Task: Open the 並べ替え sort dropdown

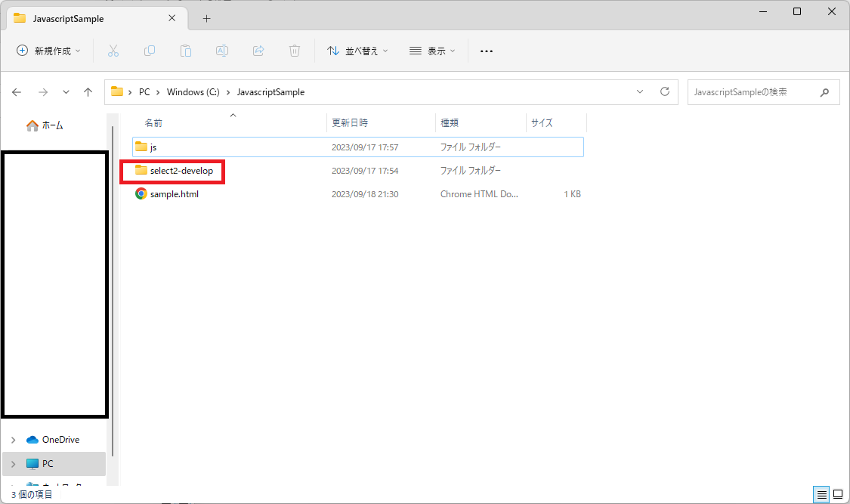Action: [x=357, y=51]
